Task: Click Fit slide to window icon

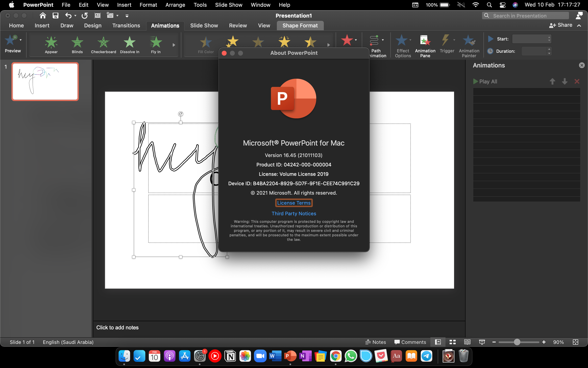Action: tap(575, 342)
